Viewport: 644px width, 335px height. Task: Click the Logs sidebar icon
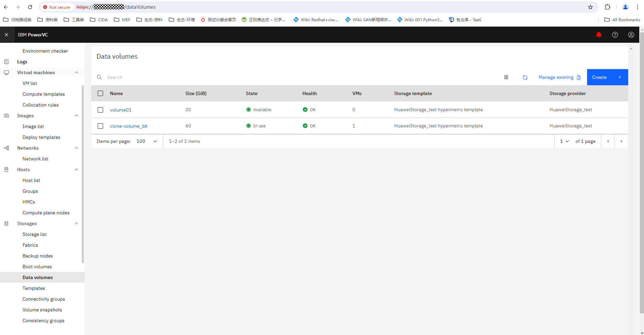pos(6,62)
